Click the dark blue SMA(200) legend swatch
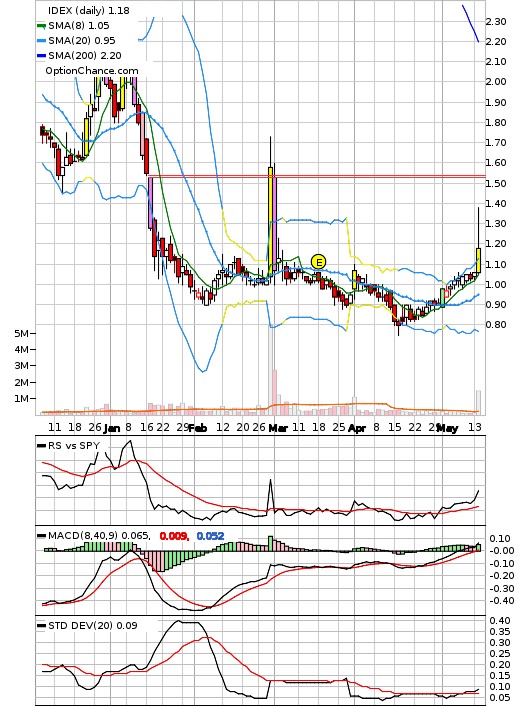 click(x=41, y=56)
